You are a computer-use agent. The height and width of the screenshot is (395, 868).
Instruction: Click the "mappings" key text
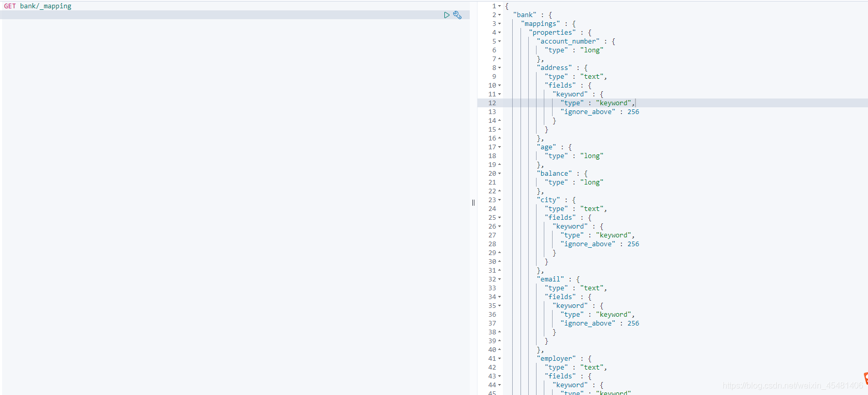[x=541, y=24]
